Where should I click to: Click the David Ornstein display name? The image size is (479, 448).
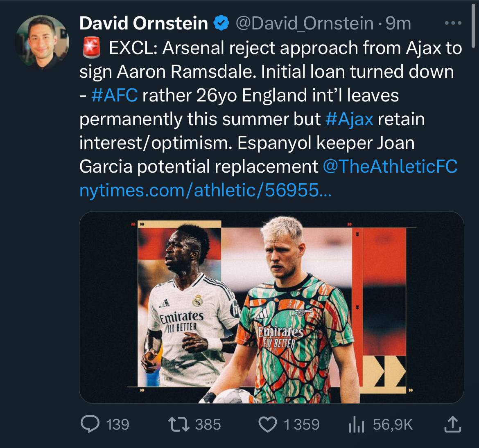click(144, 24)
